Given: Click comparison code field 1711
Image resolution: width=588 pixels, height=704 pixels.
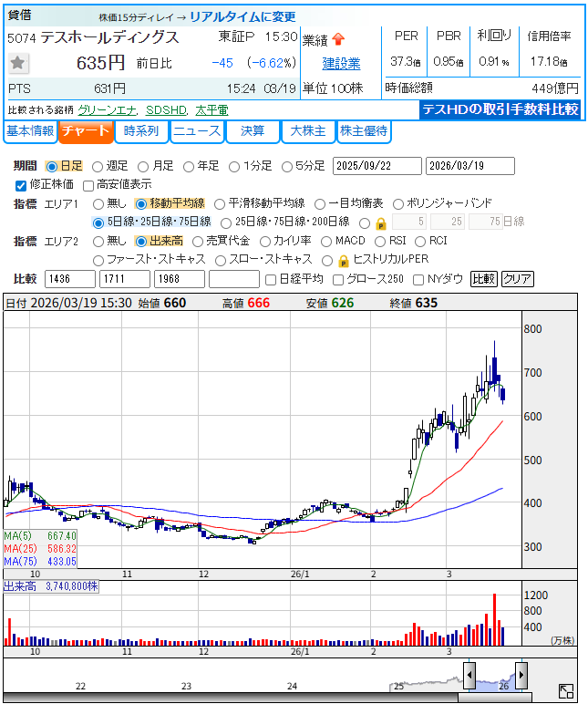Looking at the screenshot, I should [125, 279].
